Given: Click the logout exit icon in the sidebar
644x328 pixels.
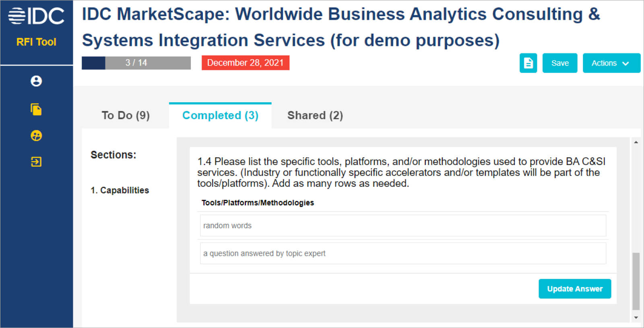Looking at the screenshot, I should click(x=36, y=162).
